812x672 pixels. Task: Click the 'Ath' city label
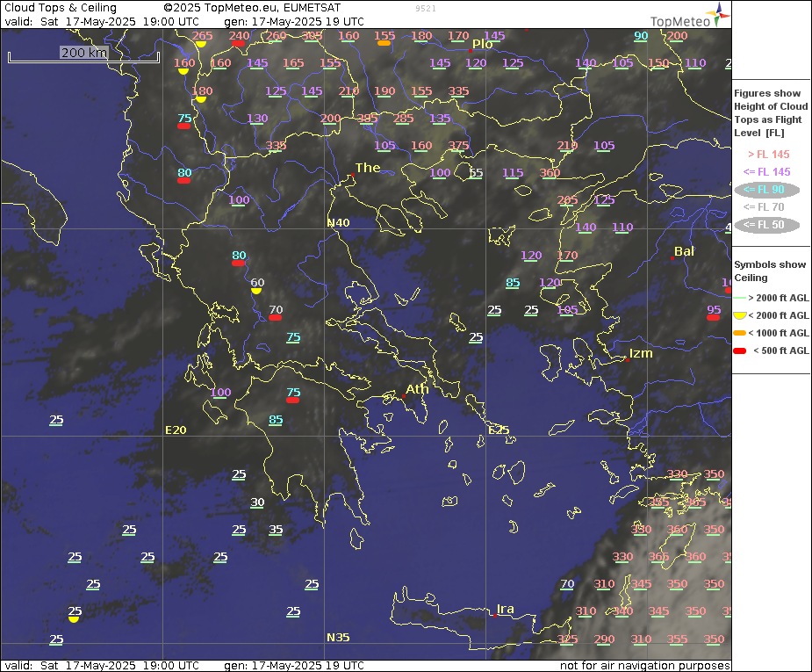417,389
